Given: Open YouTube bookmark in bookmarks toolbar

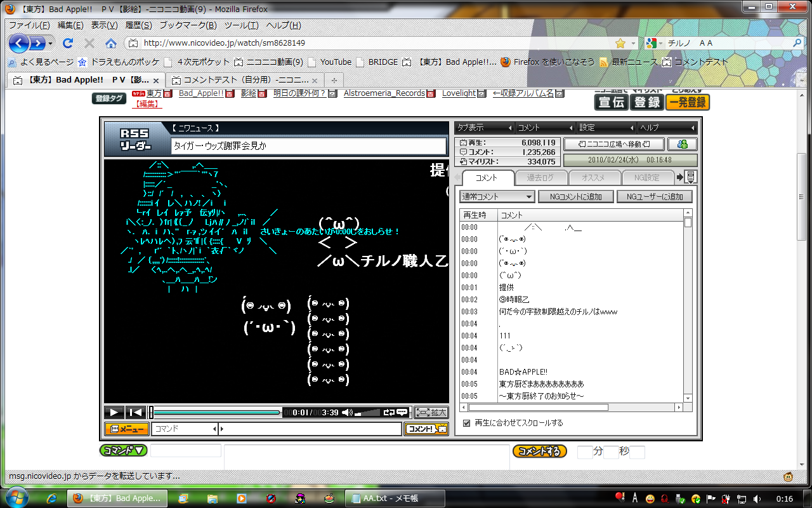Looking at the screenshot, I should click(x=330, y=62).
